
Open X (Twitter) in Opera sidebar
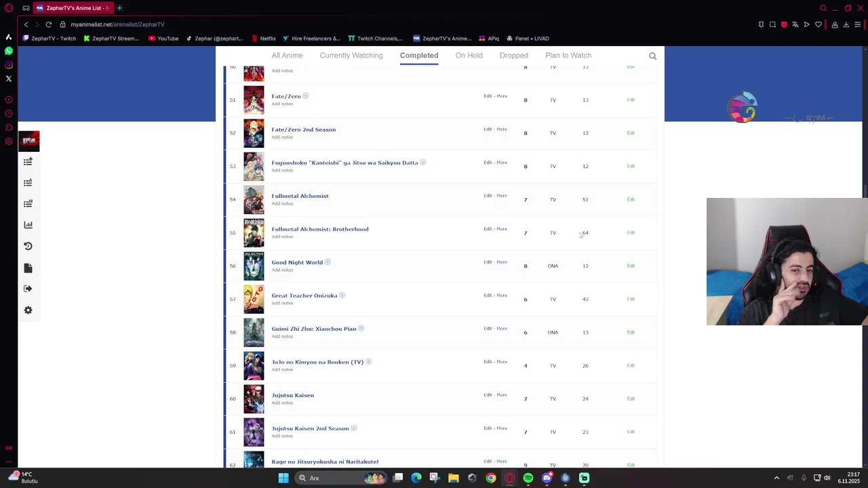click(x=9, y=79)
